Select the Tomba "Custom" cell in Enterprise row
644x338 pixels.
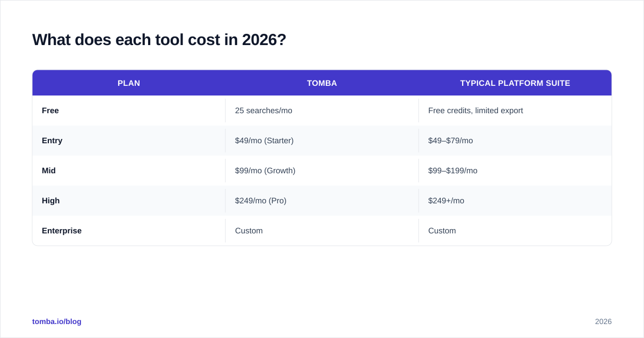click(x=322, y=231)
